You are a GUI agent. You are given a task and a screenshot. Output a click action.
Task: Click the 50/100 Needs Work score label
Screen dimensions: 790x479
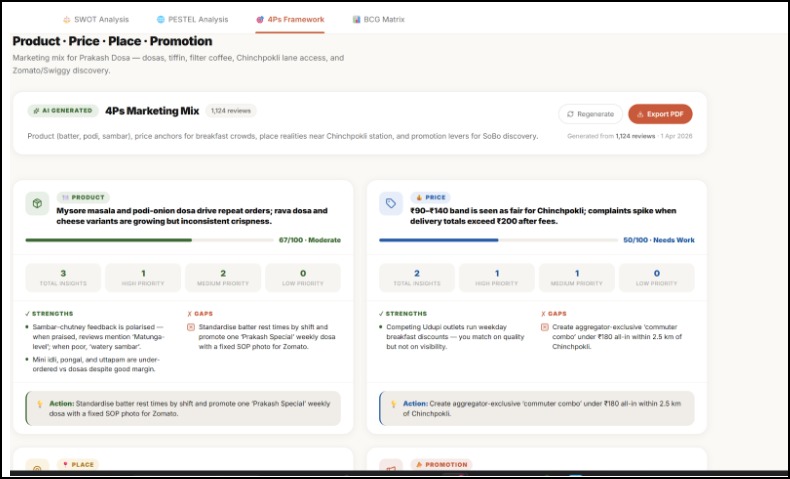click(659, 240)
